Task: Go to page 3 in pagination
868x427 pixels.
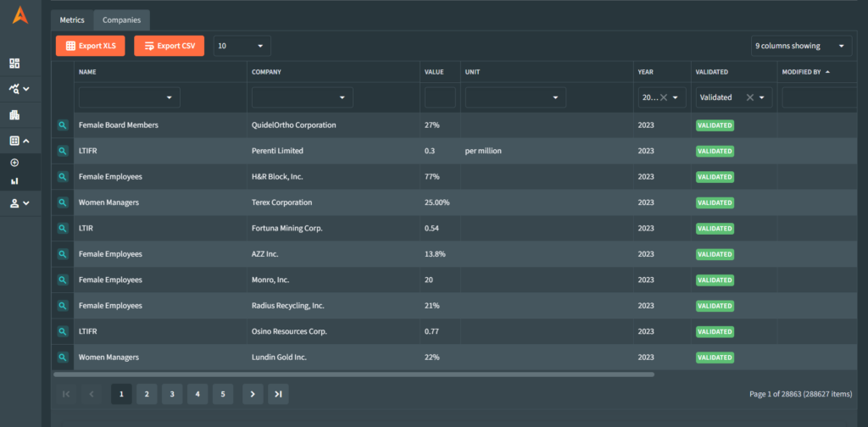Action: coord(172,394)
